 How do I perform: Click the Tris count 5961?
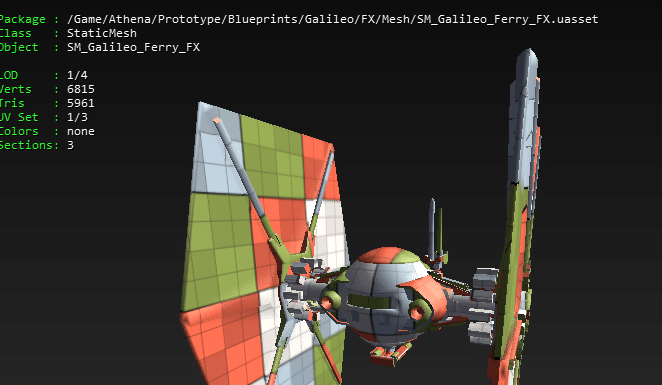point(81,103)
